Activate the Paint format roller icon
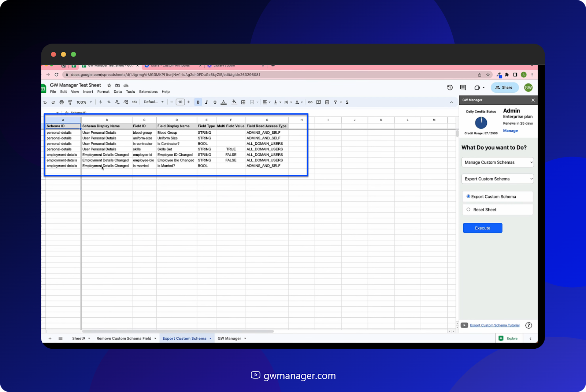The image size is (586, 392). pyautogui.click(x=70, y=102)
